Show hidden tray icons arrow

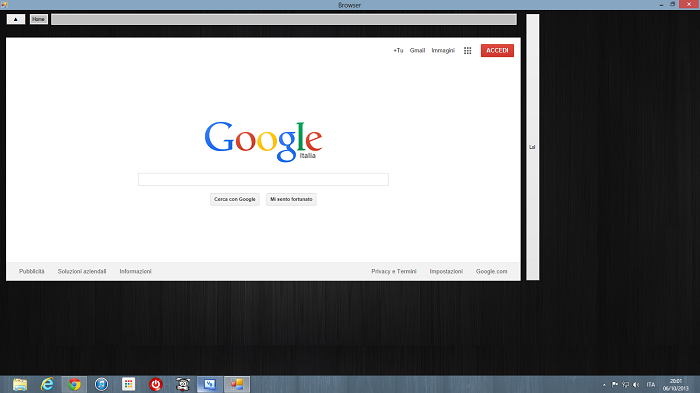pyautogui.click(x=604, y=385)
